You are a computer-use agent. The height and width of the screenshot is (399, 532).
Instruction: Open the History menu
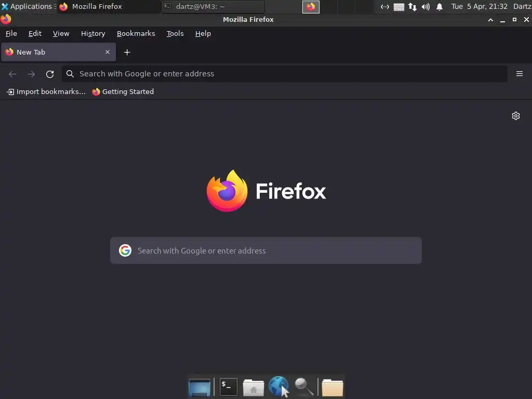(x=93, y=34)
